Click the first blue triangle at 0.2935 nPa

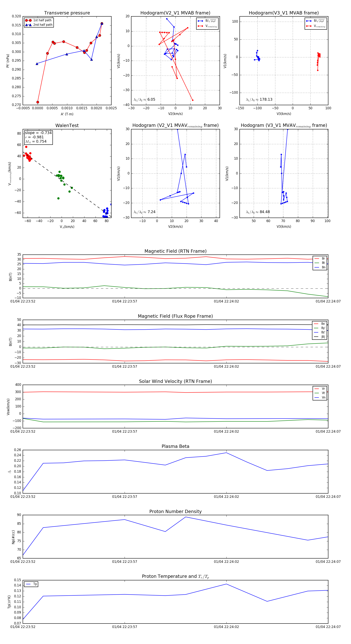[x=37, y=64]
